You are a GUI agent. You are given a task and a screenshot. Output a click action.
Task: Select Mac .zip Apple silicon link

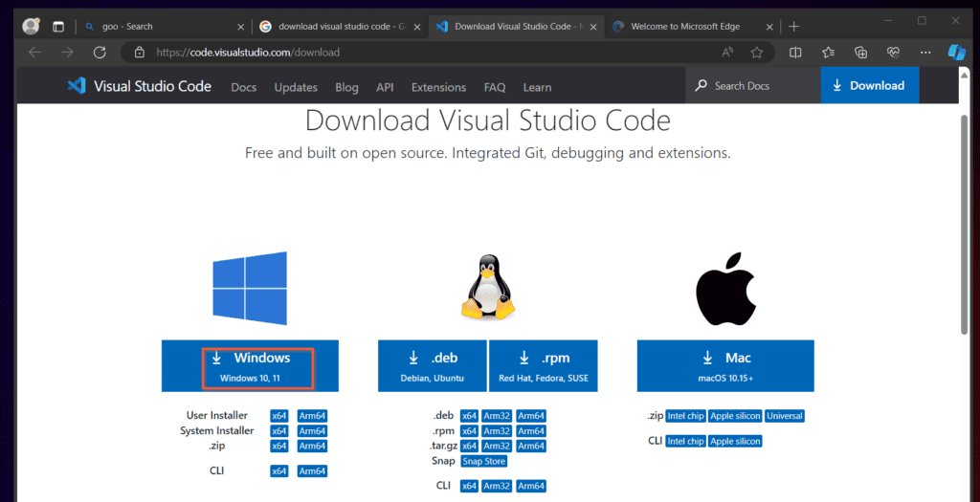[x=735, y=416]
